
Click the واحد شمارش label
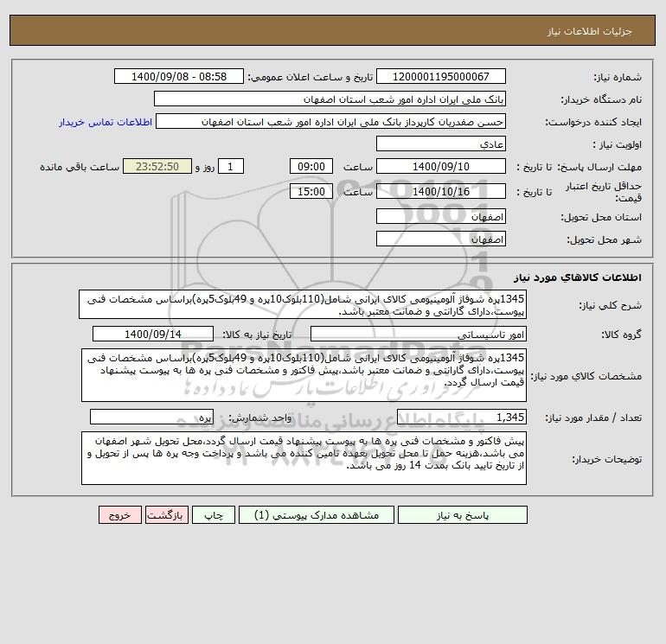coord(260,418)
